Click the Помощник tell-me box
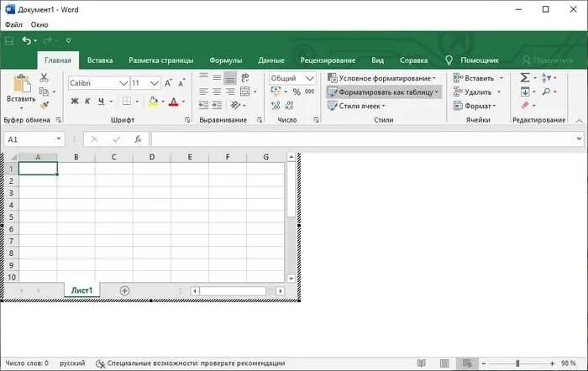Viewport: 588px width, 371px height. point(472,60)
